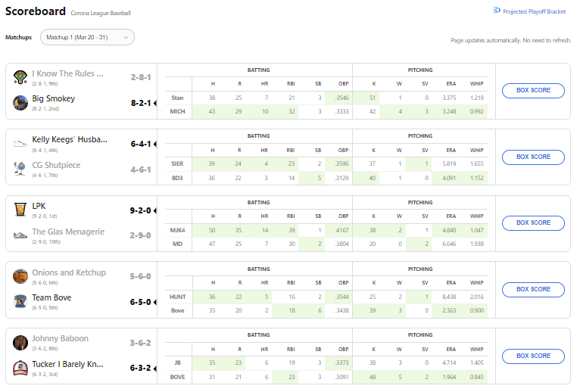Click Onions and Ketchup team avatar

click(20, 276)
